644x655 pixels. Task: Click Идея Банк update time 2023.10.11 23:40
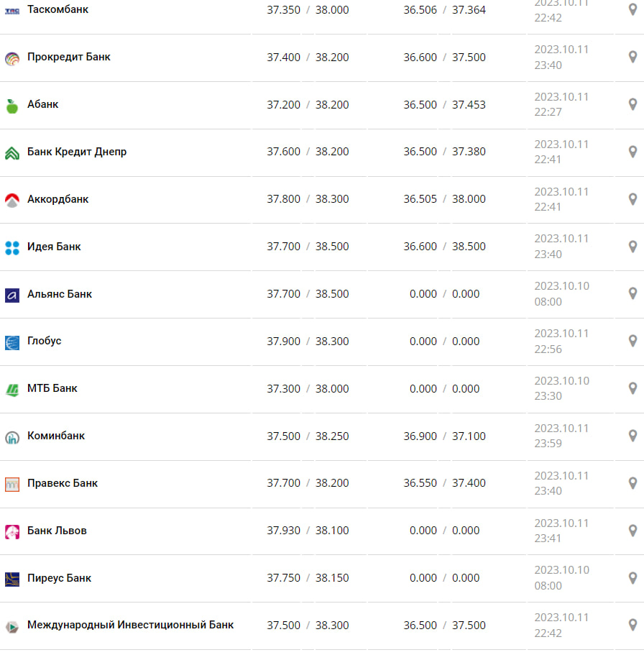click(561, 246)
